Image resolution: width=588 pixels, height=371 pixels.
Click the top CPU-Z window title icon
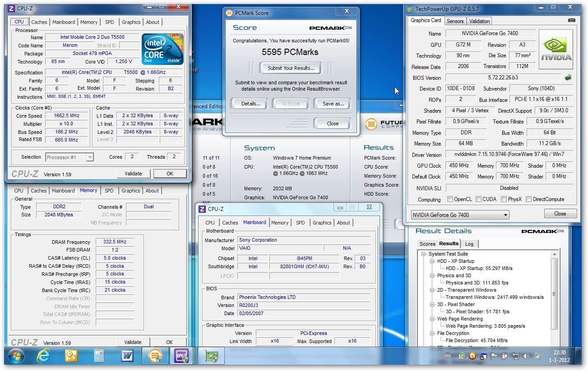pyautogui.click(x=11, y=9)
